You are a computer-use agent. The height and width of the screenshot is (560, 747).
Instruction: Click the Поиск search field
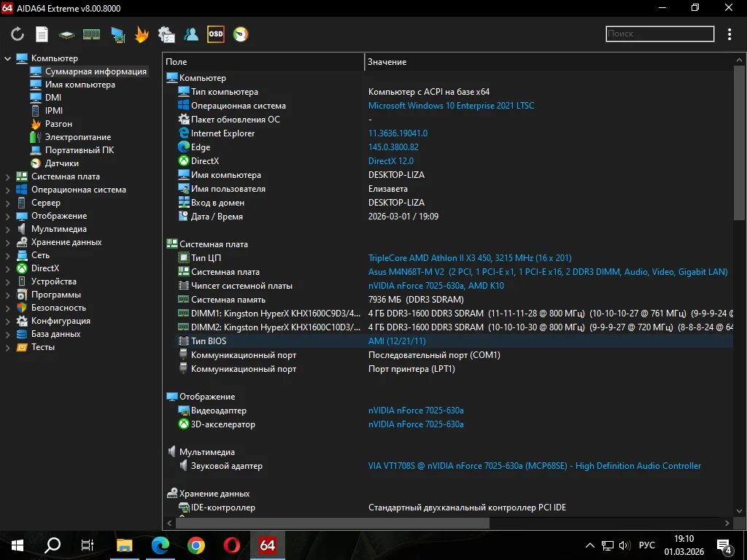click(x=659, y=34)
